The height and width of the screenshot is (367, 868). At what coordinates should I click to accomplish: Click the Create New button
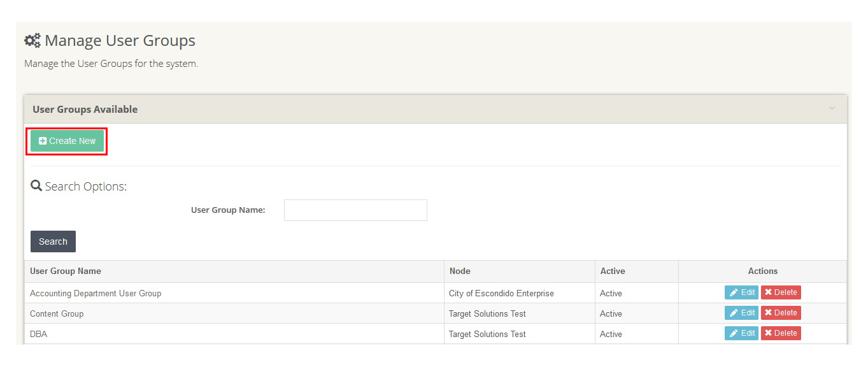[x=66, y=140]
